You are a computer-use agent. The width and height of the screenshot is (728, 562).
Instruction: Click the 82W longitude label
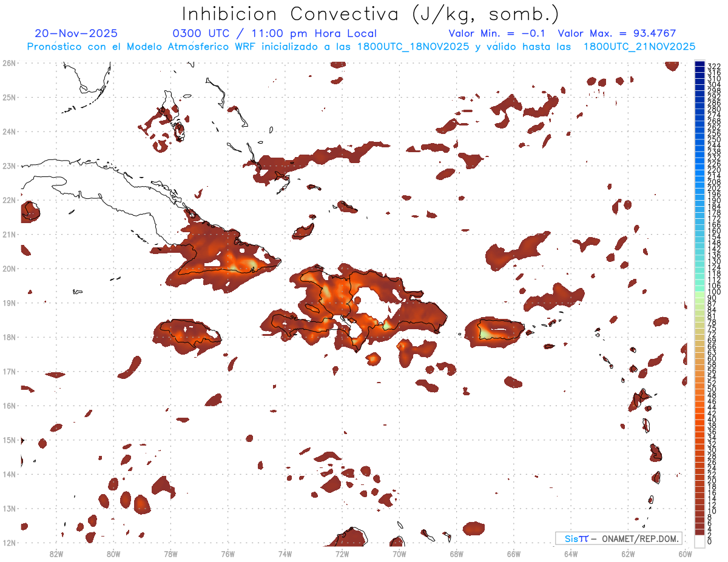(56, 553)
